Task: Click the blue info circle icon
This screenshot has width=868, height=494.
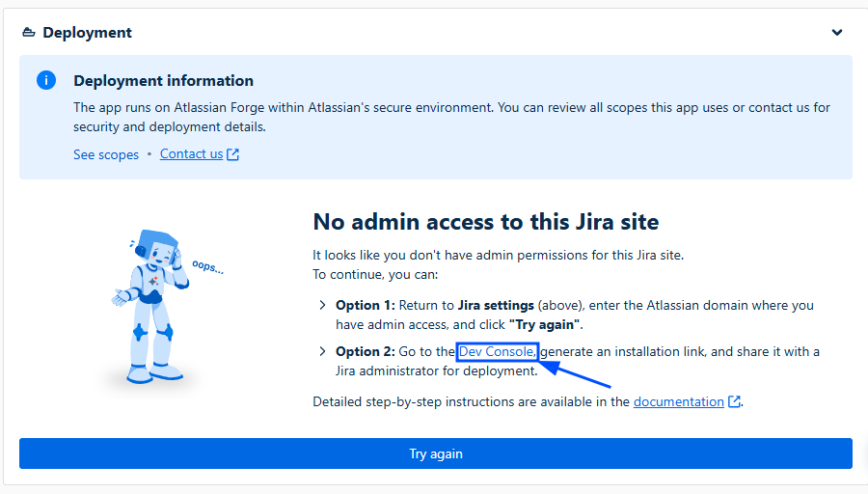Action: [46, 80]
